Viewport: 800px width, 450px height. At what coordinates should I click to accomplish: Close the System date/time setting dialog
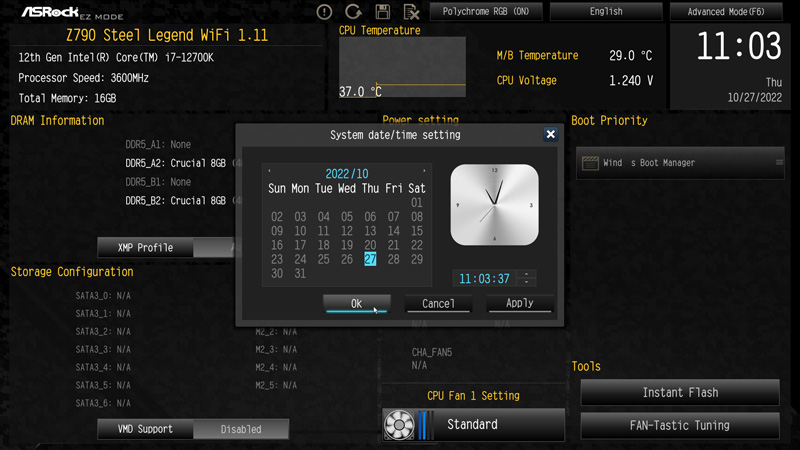click(551, 134)
